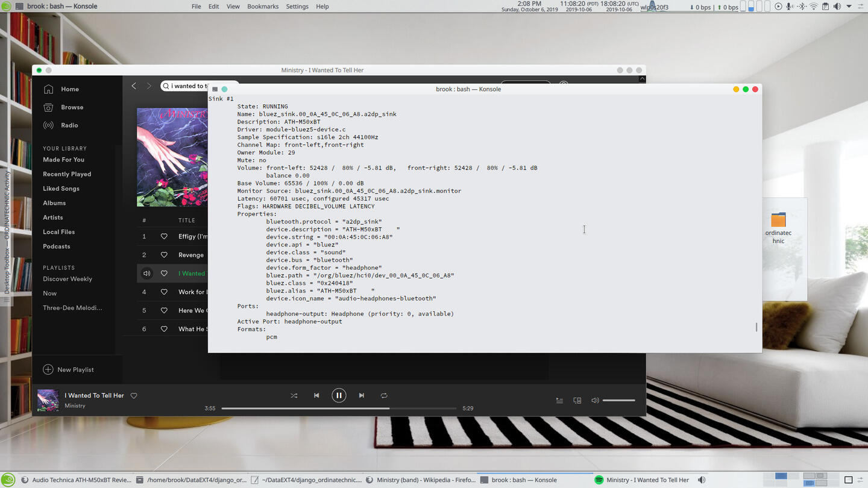This screenshot has width=868, height=488.
Task: Open Local Files in library
Action: 58,232
